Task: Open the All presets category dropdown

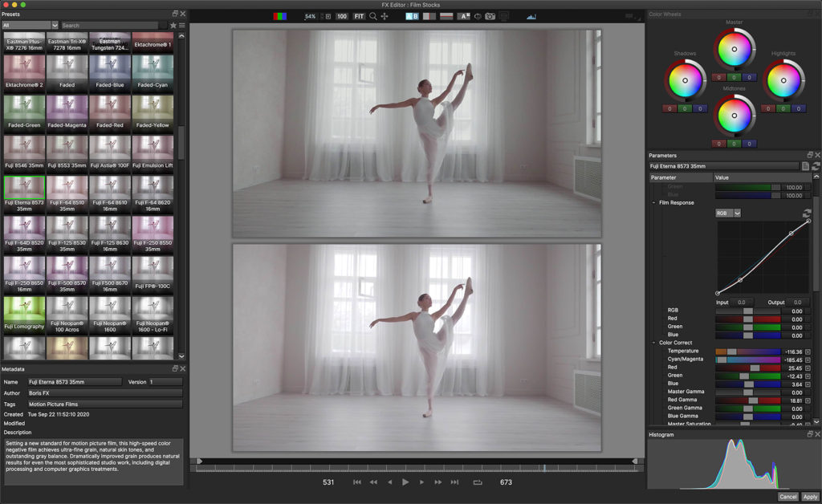Action: (30, 25)
